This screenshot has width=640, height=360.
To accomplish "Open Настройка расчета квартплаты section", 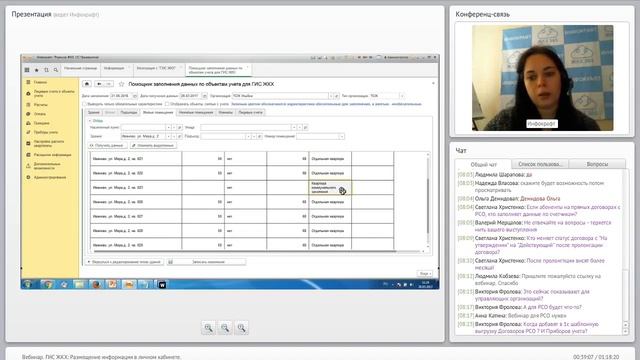I will click(x=46, y=144).
